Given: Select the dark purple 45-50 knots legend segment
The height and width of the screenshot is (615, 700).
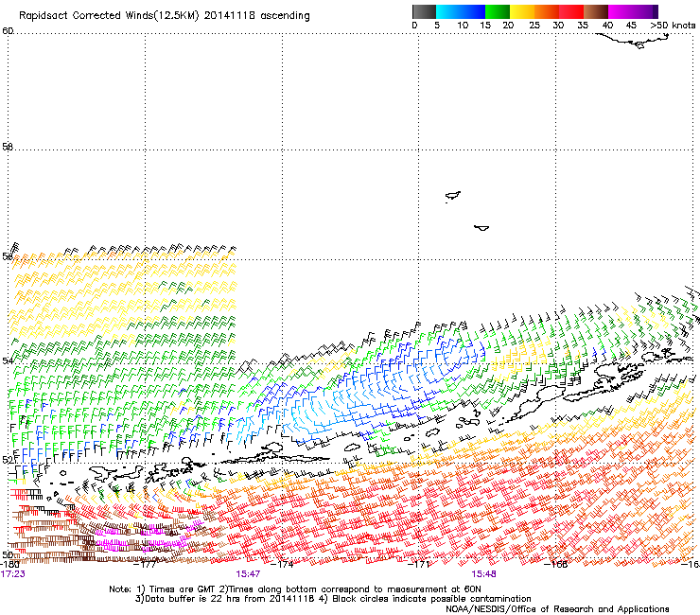Looking at the screenshot, I should coord(646,11).
